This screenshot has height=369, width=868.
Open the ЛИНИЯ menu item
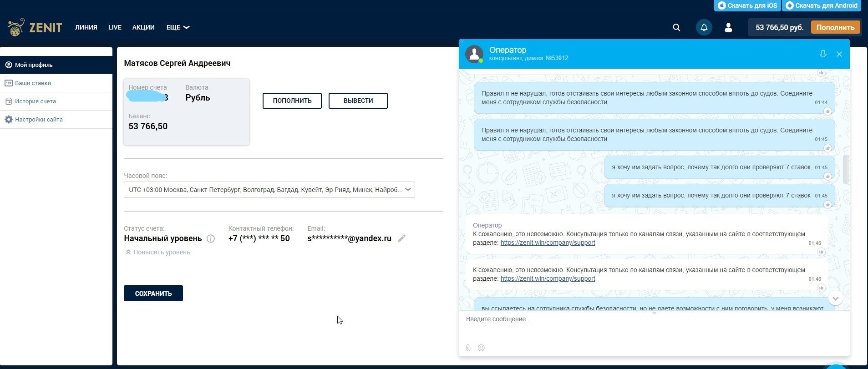coord(86,28)
